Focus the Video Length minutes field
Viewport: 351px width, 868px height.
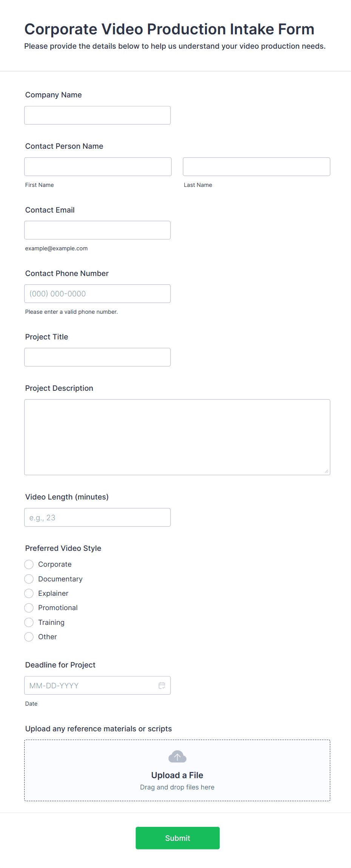[97, 517]
